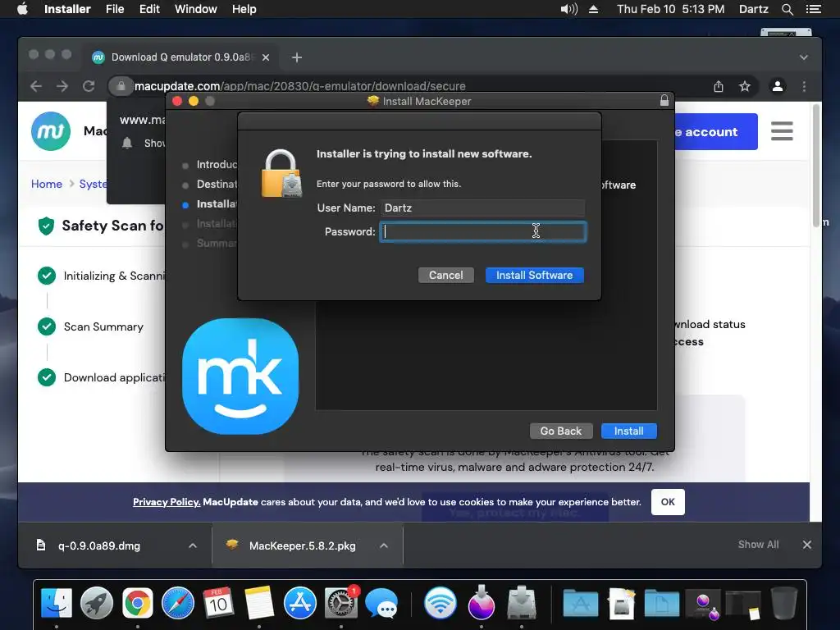Click Go Back in MacKeeper installer
Image resolution: width=840 pixels, height=630 pixels.
click(x=560, y=431)
